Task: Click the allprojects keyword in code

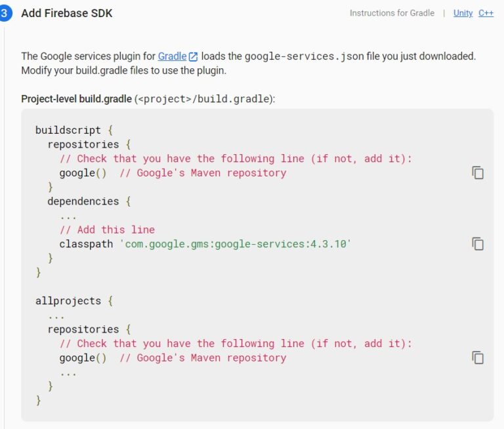Action: (68, 301)
